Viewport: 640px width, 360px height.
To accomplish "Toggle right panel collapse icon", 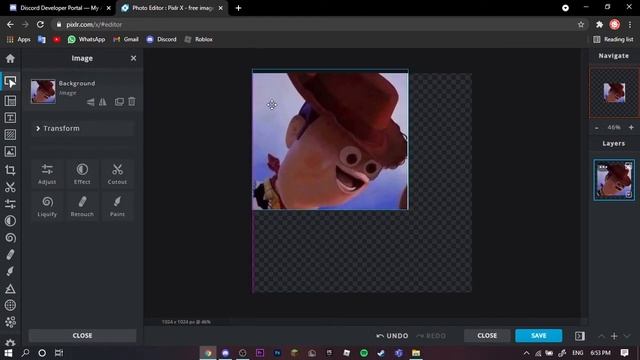I will [x=580, y=336].
